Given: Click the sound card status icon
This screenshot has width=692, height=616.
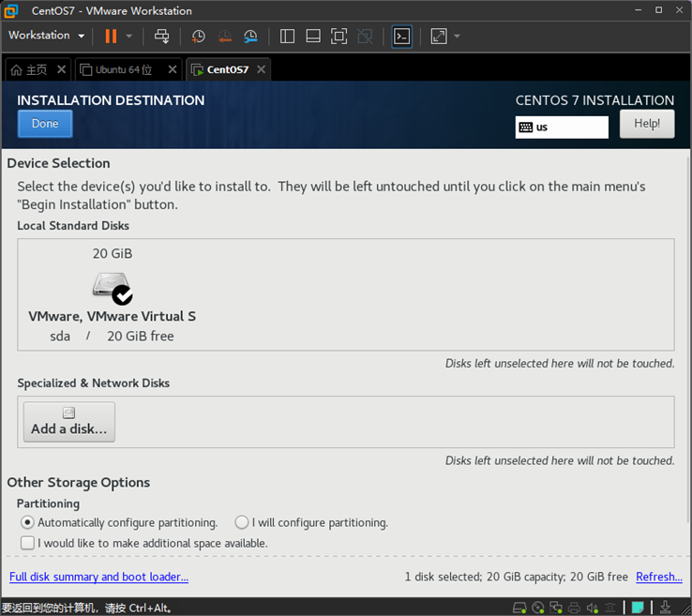Looking at the screenshot, I should pos(593,608).
